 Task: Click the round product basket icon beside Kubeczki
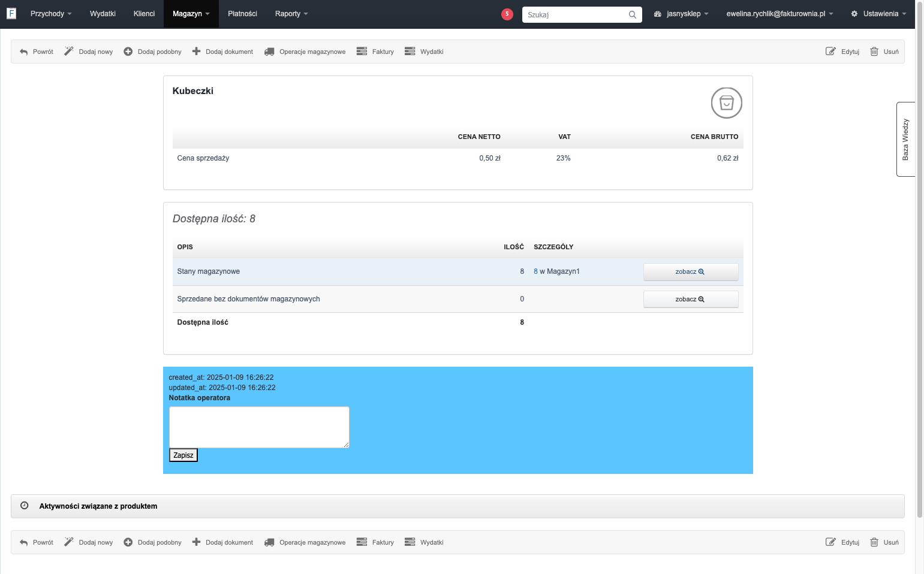coord(727,103)
